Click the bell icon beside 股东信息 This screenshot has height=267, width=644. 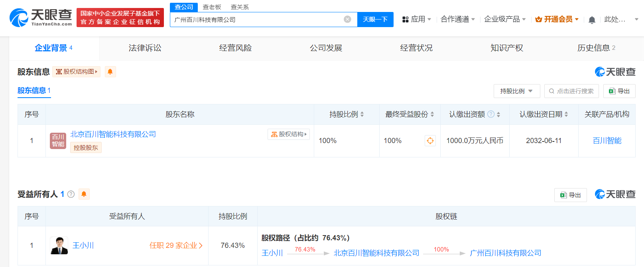(x=110, y=72)
